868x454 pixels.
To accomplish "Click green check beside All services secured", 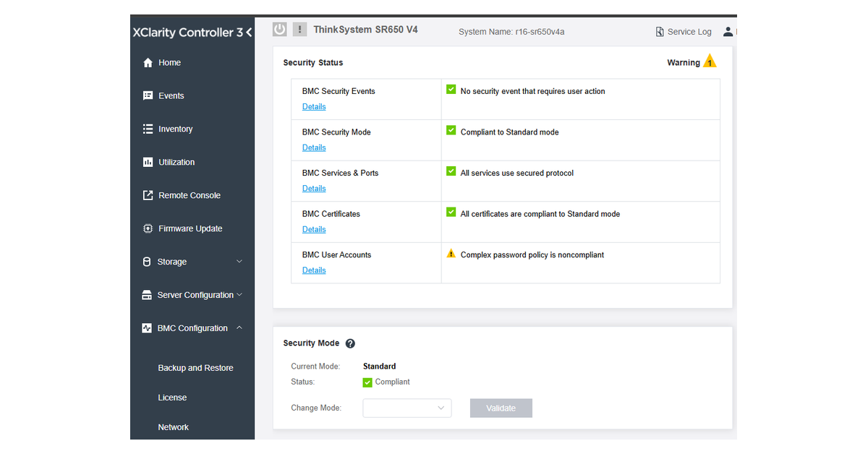I will 451,172.
